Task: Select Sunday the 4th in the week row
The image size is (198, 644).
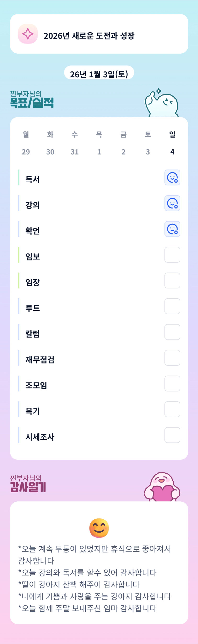Action: pyautogui.click(x=172, y=152)
